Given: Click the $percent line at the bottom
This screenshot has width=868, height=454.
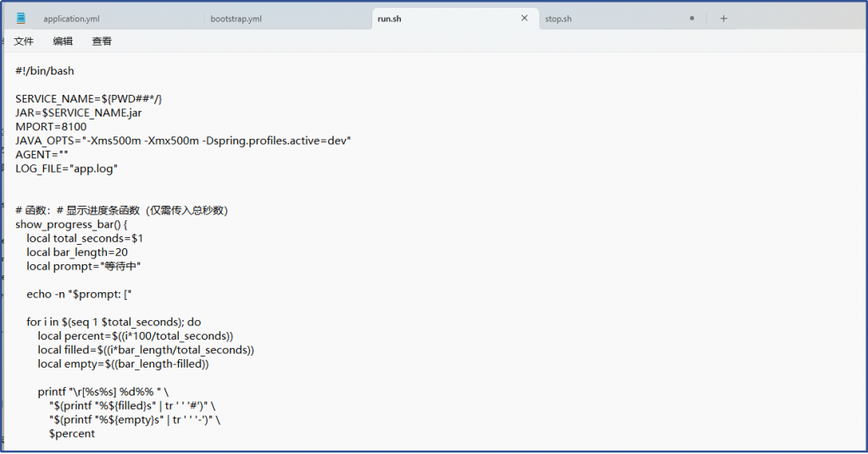Looking at the screenshot, I should click(x=72, y=434).
